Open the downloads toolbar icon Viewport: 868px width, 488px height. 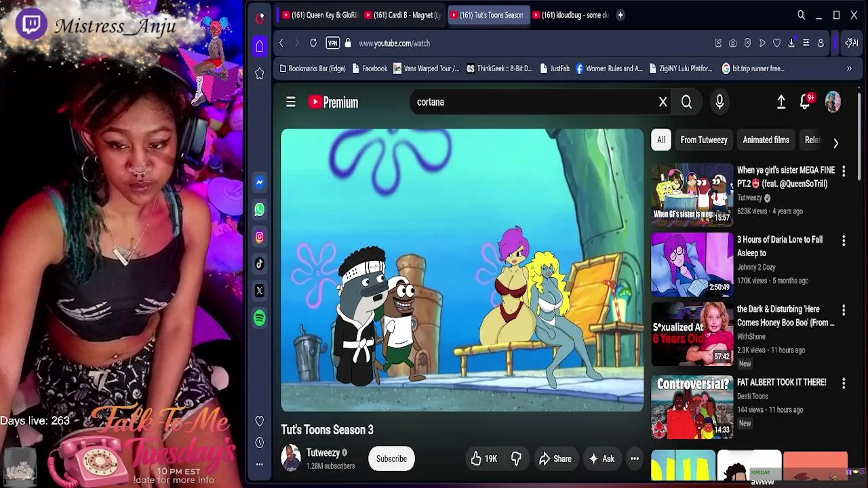(x=791, y=43)
